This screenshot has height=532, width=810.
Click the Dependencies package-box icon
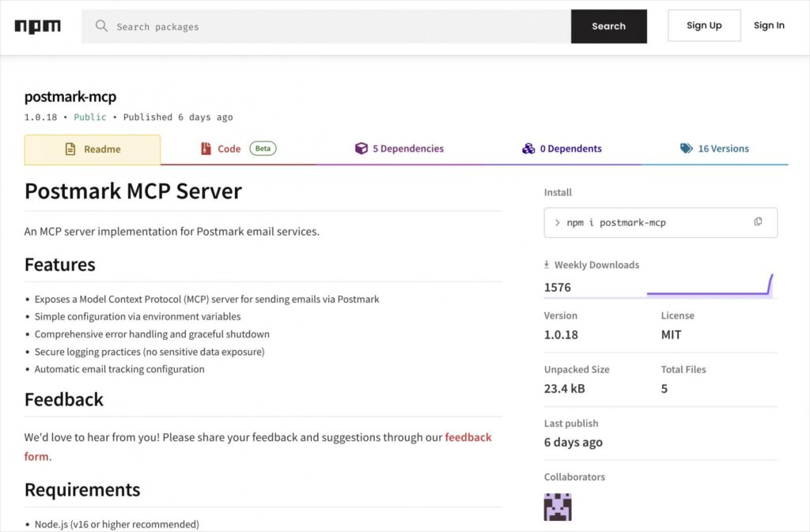(x=362, y=149)
